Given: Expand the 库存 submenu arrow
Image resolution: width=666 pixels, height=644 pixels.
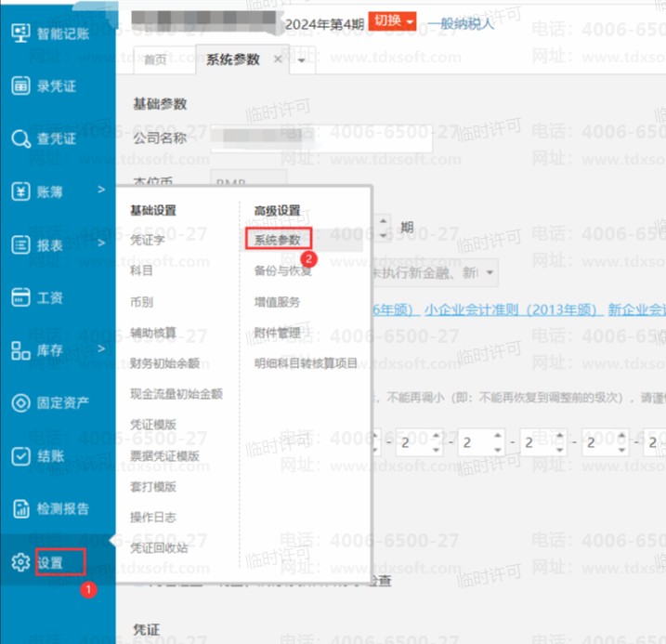Looking at the screenshot, I should tap(100, 350).
